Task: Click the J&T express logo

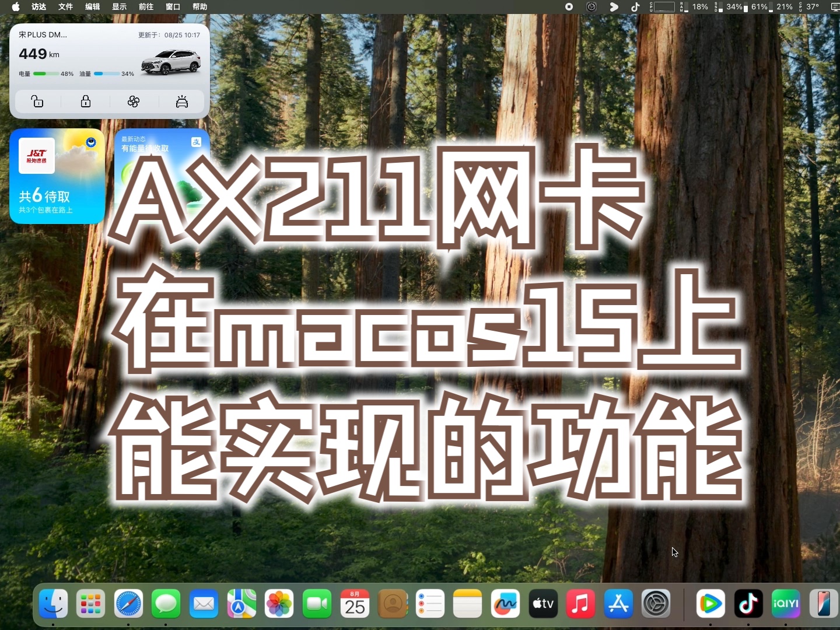Action: [37, 156]
